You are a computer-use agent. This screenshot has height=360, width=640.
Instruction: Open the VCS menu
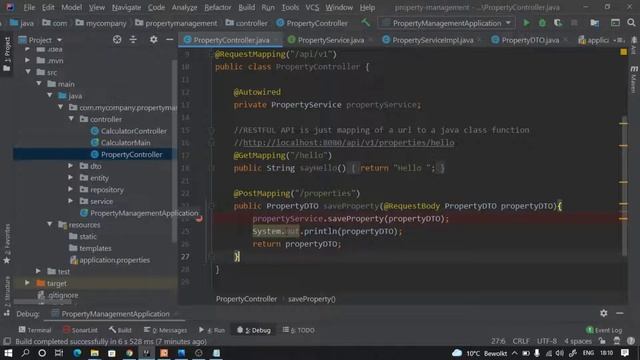[x=312, y=7]
